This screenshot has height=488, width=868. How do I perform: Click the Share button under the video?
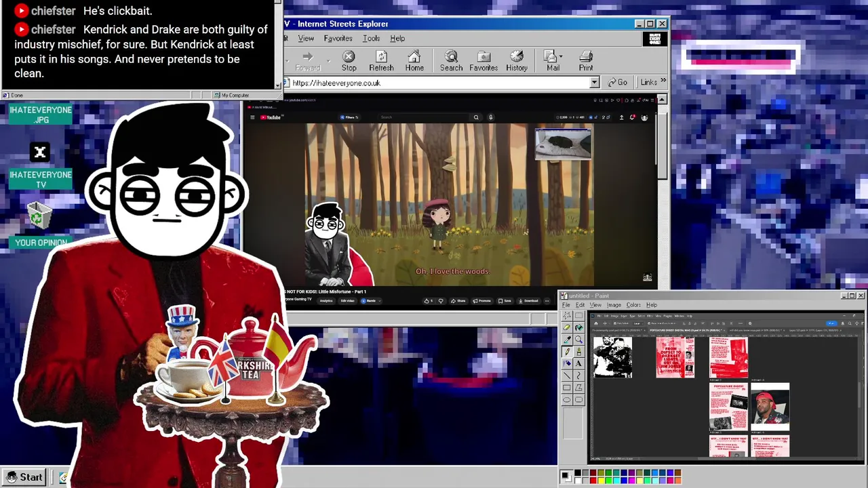[458, 301]
